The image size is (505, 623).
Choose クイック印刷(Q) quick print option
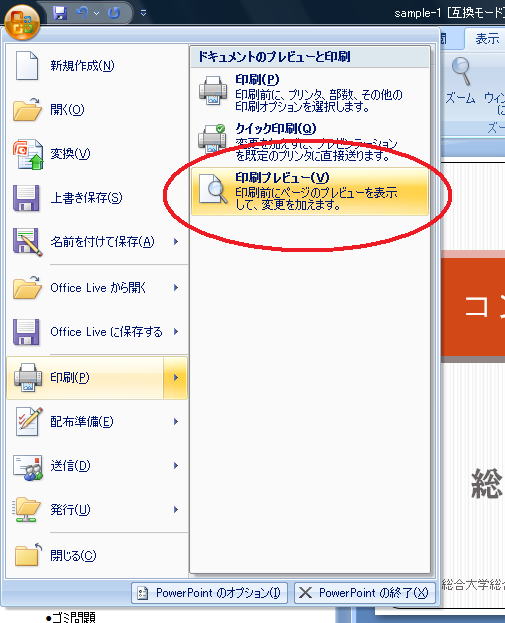[310, 142]
